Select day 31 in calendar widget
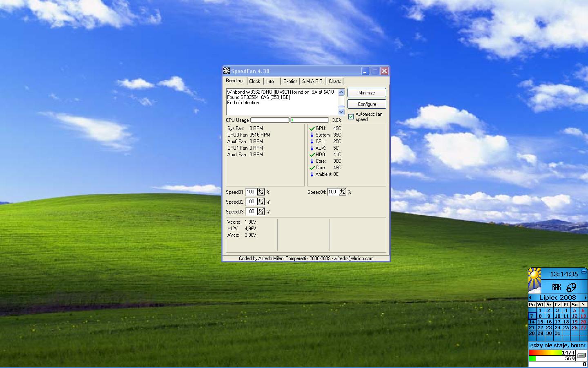 [x=557, y=333]
